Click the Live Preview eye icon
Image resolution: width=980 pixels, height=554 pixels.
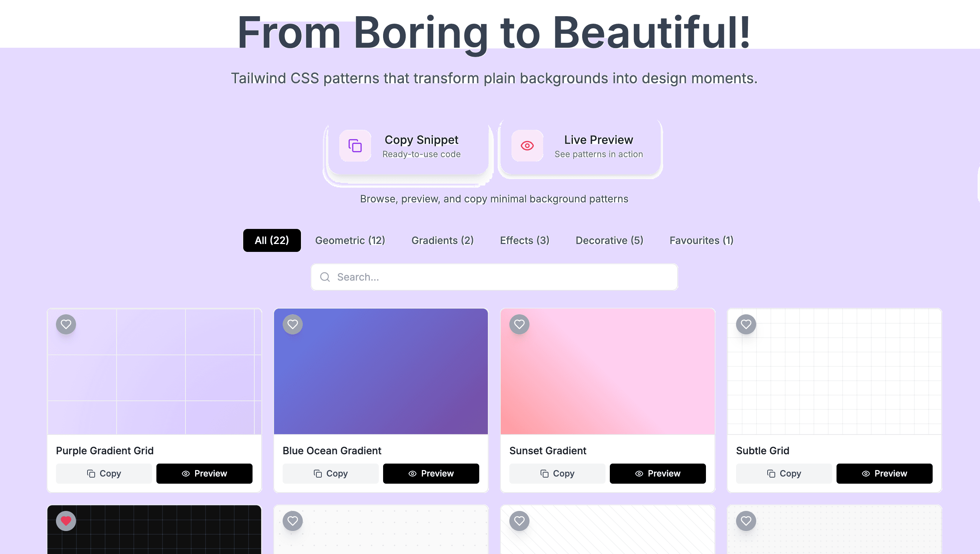(x=527, y=146)
